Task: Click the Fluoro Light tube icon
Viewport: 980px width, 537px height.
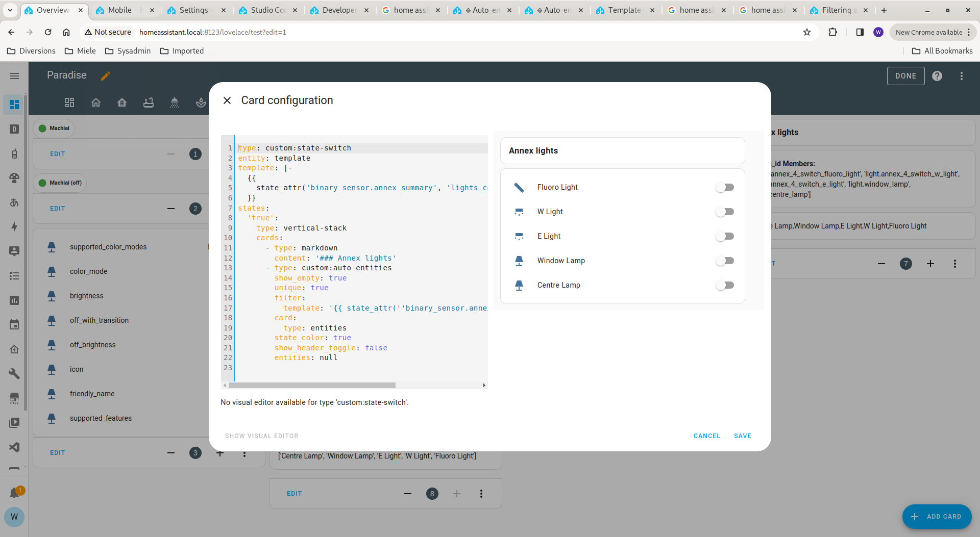Action: 519,187
